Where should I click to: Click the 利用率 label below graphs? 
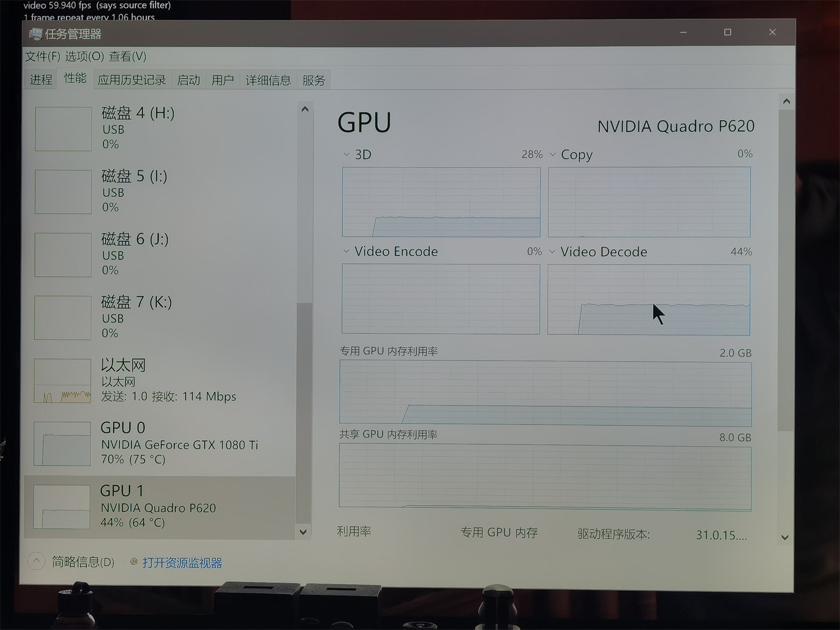click(x=354, y=531)
